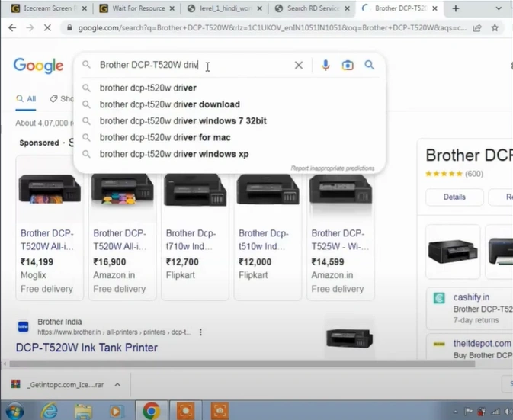Click the blue magnifier search button
This screenshot has width=513, height=420.
(370, 66)
